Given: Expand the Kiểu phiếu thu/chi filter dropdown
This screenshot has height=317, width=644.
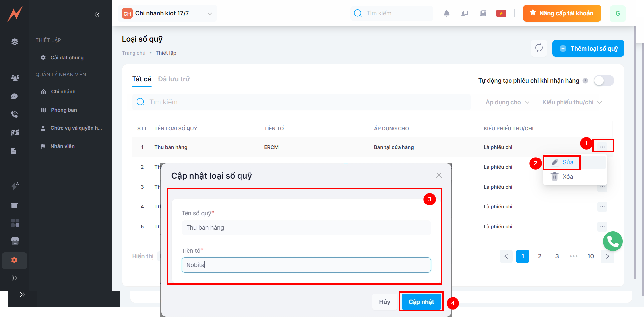Looking at the screenshot, I should coord(571,102).
